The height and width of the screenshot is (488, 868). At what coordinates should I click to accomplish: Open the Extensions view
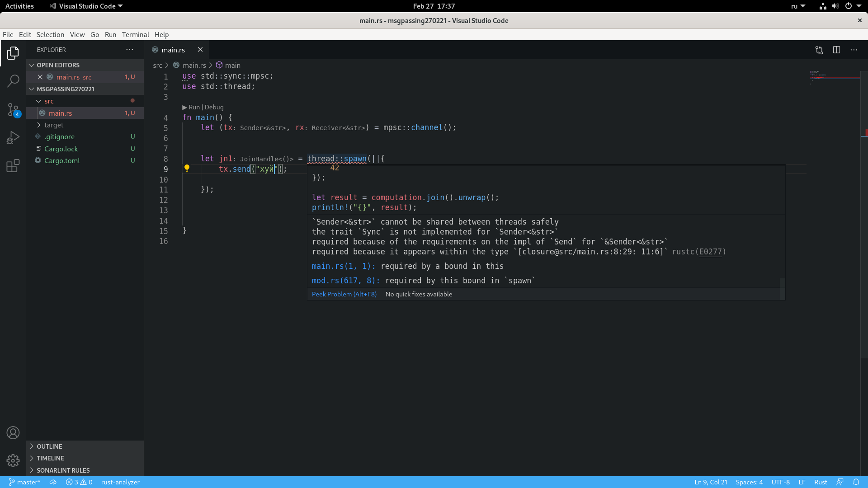13,166
